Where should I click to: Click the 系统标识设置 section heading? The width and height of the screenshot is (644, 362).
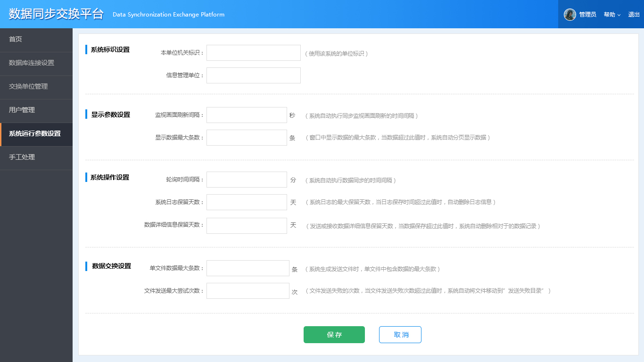[110, 49]
